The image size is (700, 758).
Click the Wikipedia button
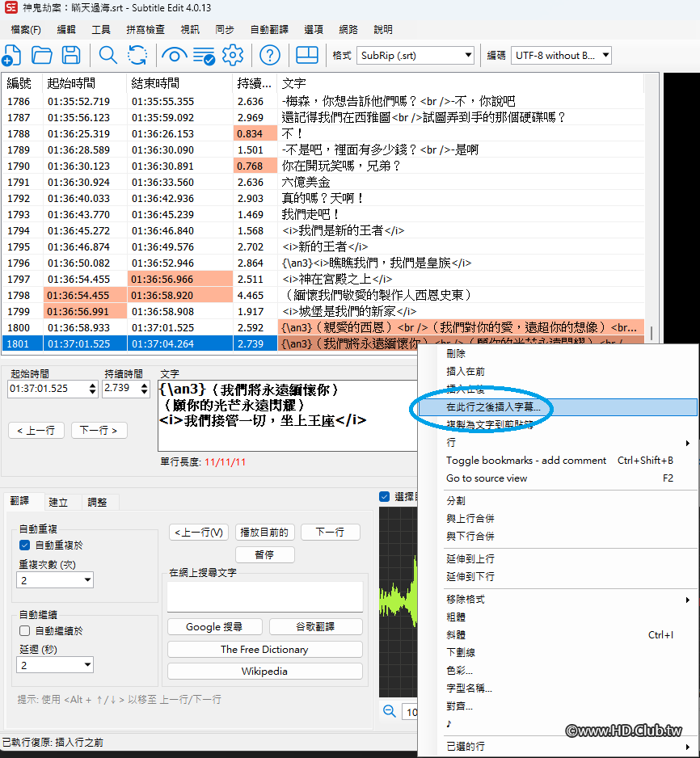click(x=264, y=671)
